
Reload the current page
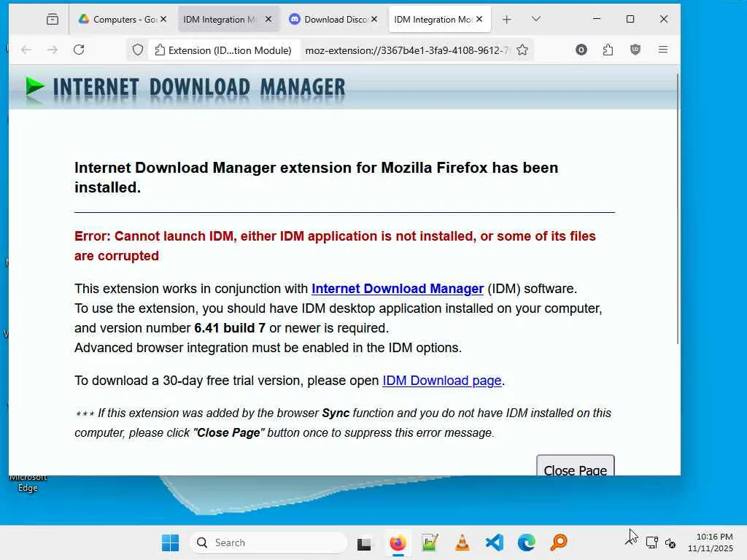pyautogui.click(x=79, y=50)
